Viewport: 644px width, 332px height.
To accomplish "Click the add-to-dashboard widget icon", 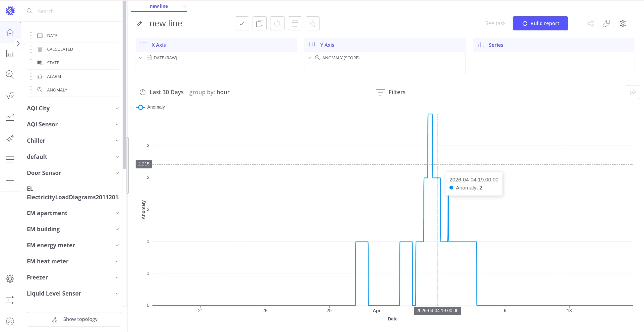I will pyautogui.click(x=607, y=24).
